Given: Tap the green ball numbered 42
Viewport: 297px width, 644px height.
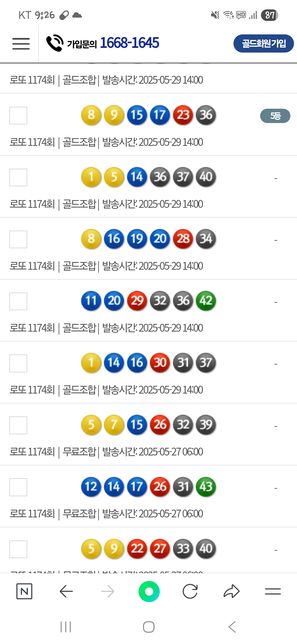Looking at the screenshot, I should point(206,301).
